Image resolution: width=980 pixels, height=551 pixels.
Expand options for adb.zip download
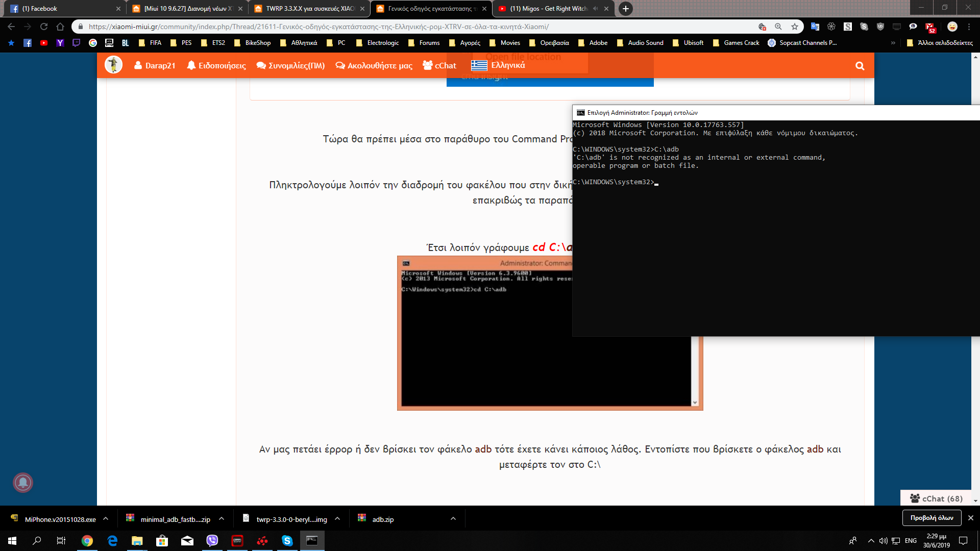(x=453, y=519)
